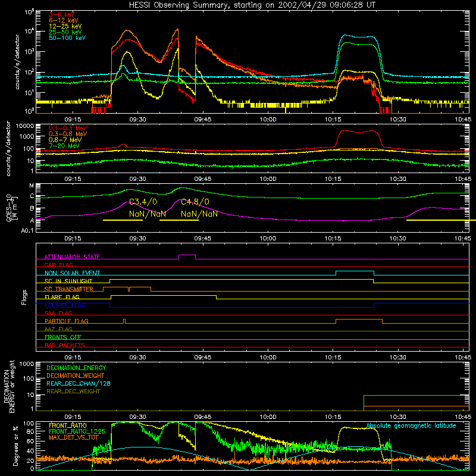This screenshot has width=476, height=476.
Task: Click the '0.1-0.3 MeV' legend entry
Action: coord(68,128)
